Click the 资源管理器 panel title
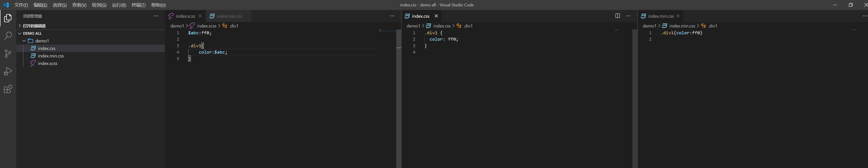The width and height of the screenshot is (868, 168). [32, 16]
